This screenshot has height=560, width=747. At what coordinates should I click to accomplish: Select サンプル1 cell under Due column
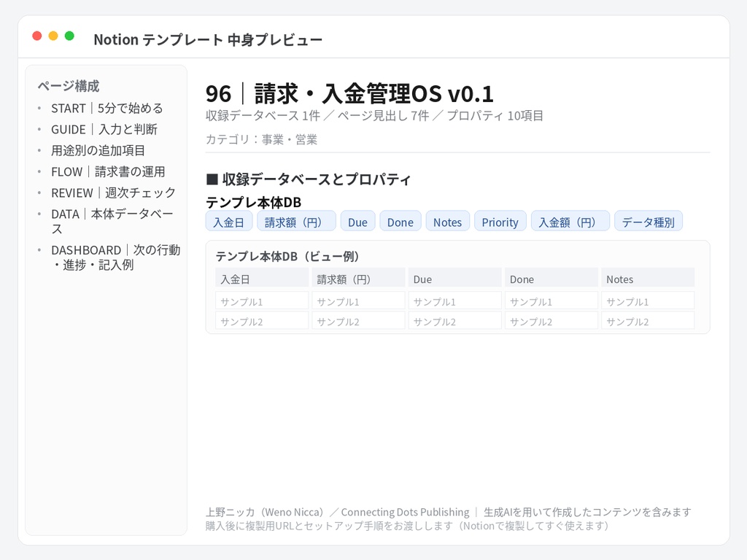tap(455, 300)
